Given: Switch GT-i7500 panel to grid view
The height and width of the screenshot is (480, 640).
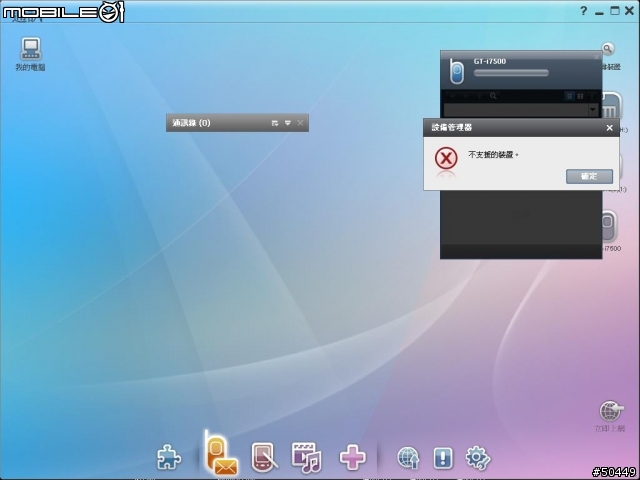Looking at the screenshot, I should tap(580, 96).
